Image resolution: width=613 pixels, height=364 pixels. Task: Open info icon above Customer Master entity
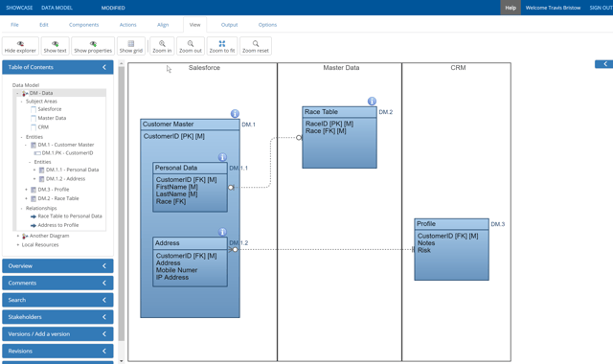point(235,114)
